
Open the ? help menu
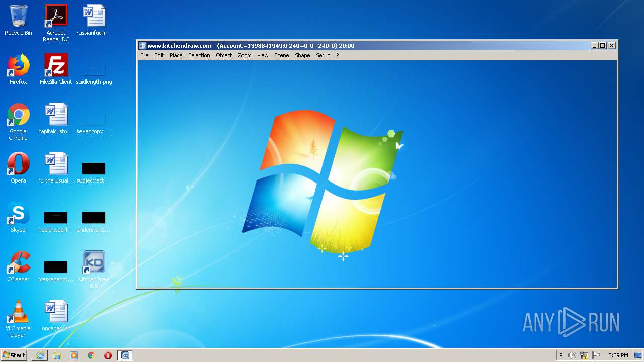(x=337, y=55)
